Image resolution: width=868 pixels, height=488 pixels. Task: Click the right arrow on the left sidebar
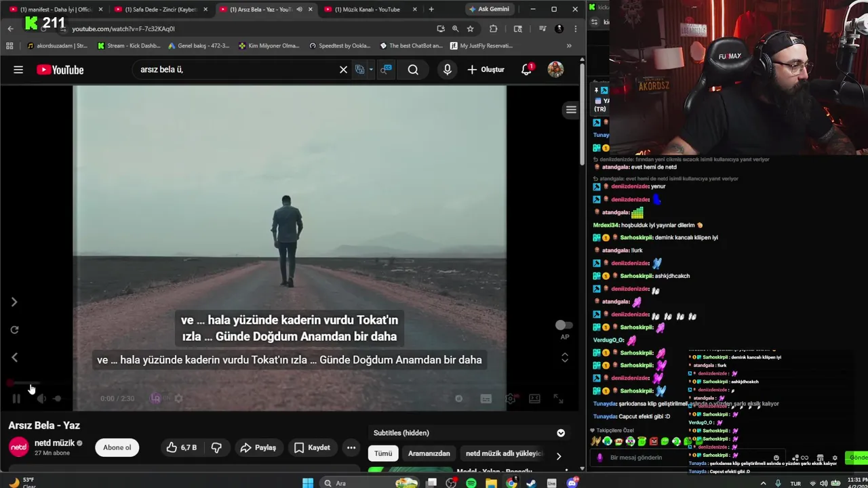[x=14, y=302]
